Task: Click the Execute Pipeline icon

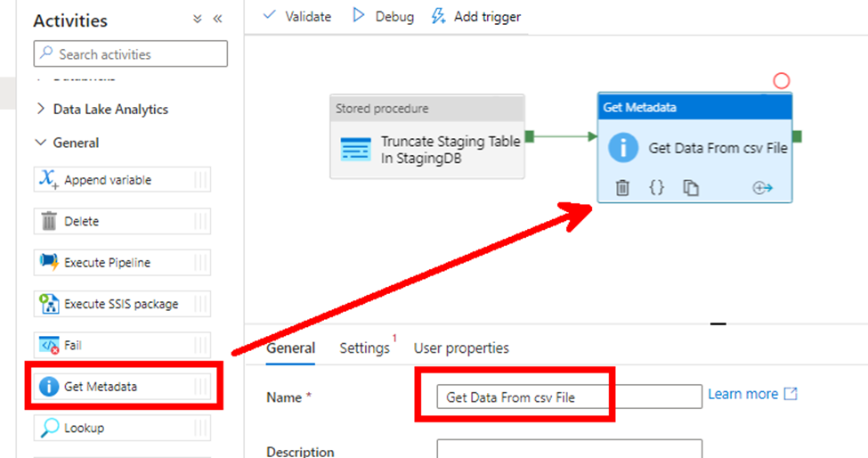Action: [x=49, y=262]
